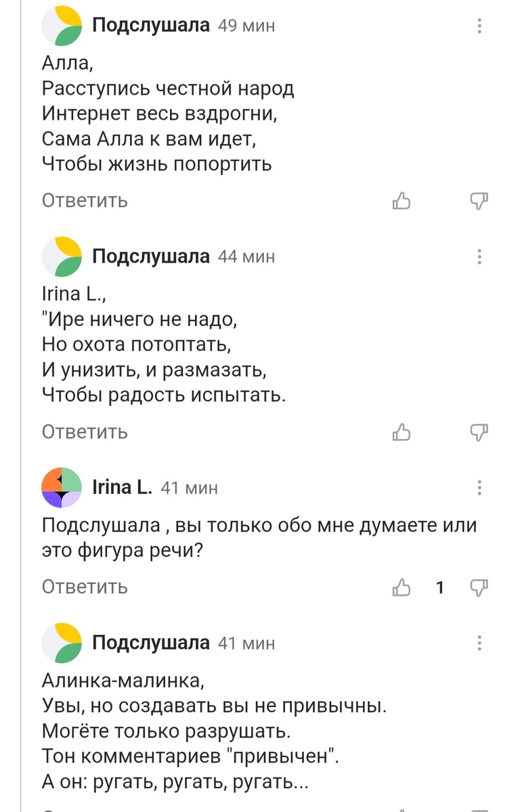Viewport: 520px width, 812px height.
Task: Toggle dislike on the Ире ничего comment
Action: pyautogui.click(x=479, y=431)
